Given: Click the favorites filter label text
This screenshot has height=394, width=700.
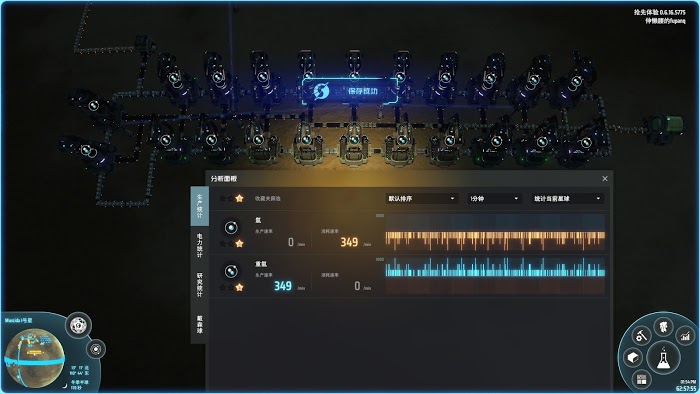Looking at the screenshot, I should [x=267, y=199].
